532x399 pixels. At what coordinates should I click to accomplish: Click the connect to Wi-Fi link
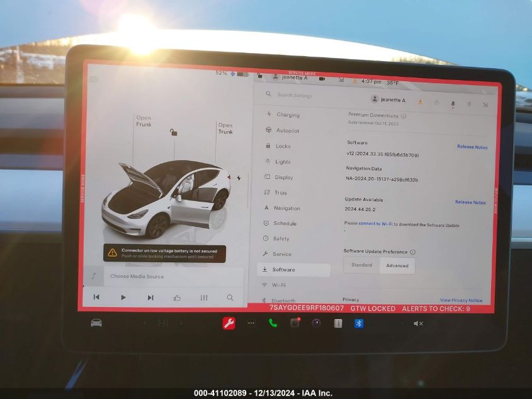click(x=376, y=224)
